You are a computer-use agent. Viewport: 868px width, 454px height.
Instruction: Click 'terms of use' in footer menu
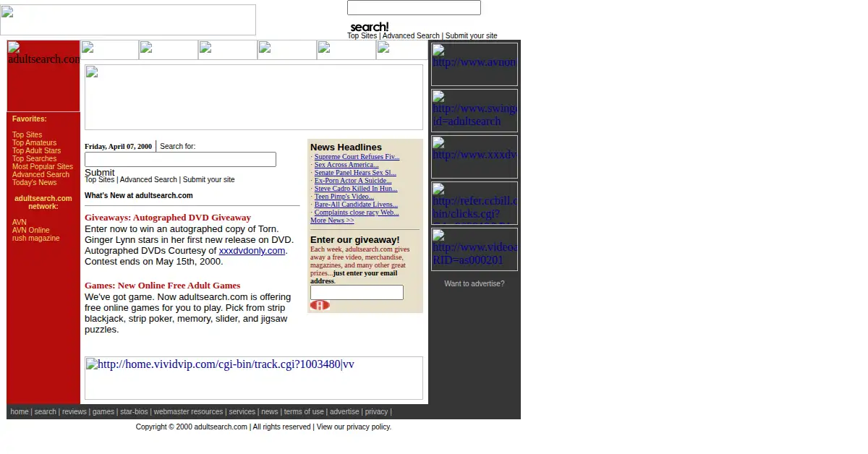pyautogui.click(x=304, y=411)
